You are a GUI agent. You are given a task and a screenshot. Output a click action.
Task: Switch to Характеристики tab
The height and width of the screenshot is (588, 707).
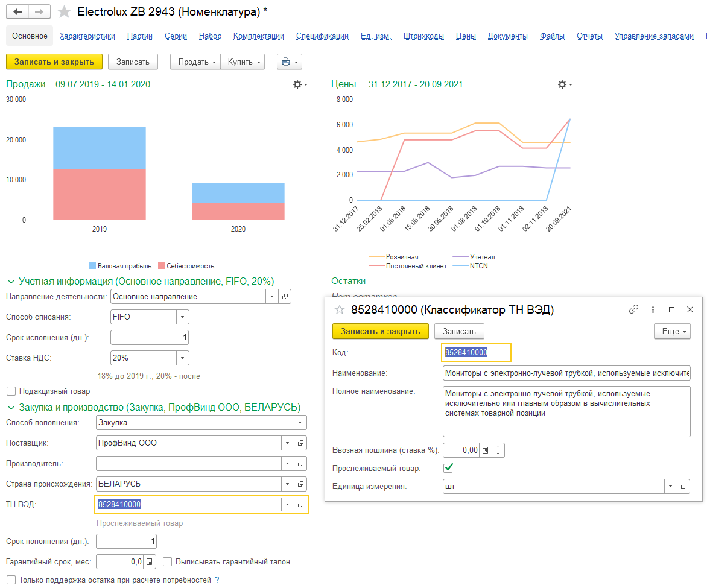click(87, 36)
